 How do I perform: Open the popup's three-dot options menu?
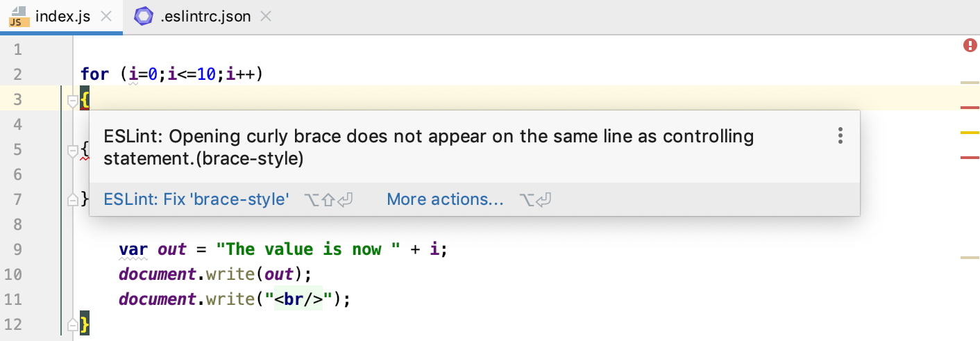[x=840, y=135]
